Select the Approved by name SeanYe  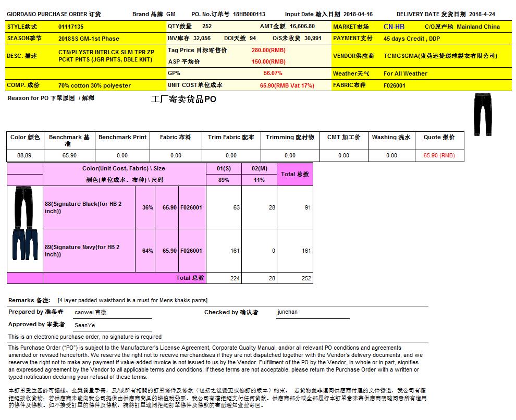84,325
